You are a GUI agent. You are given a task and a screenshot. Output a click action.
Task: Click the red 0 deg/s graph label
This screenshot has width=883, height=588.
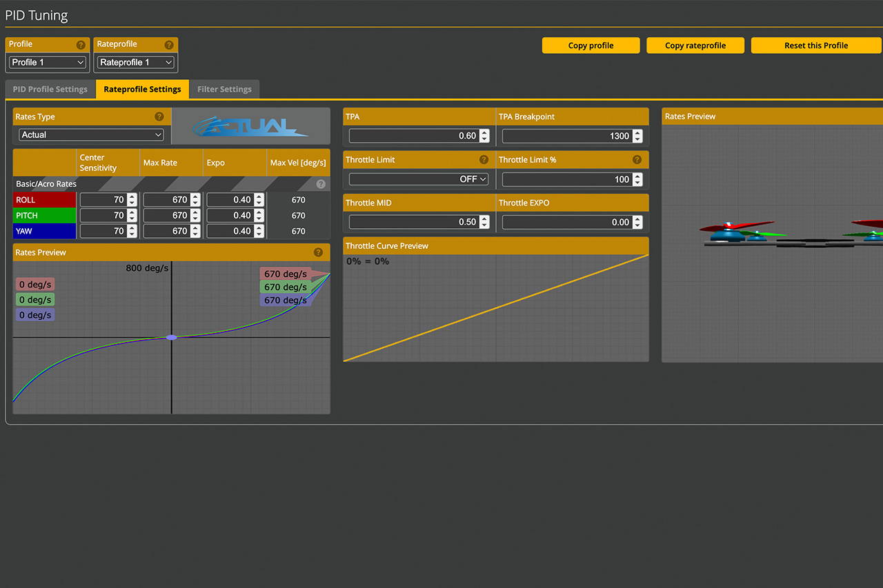coord(36,284)
